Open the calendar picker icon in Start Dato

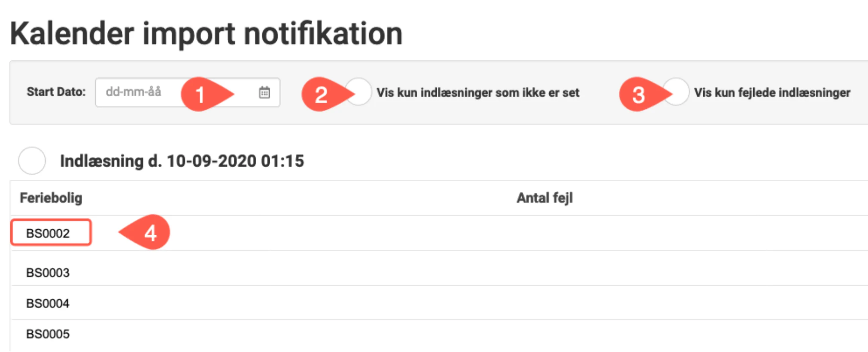[265, 92]
